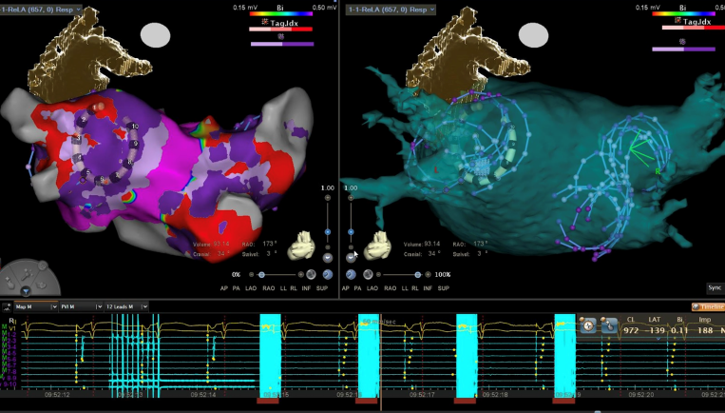Screen dimensions: 725x413
Task: Click the V1 channel label
Action: pyautogui.click(x=12, y=327)
